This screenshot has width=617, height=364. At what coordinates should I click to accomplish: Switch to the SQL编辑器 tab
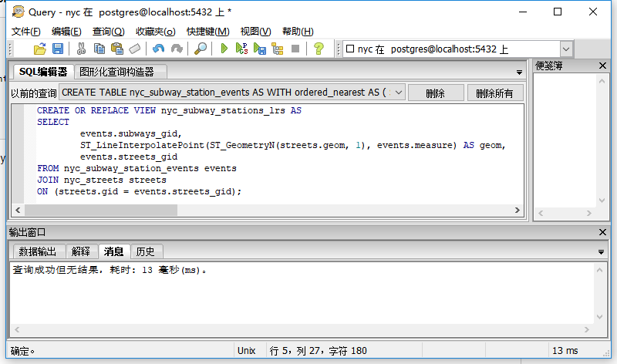pyautogui.click(x=43, y=72)
